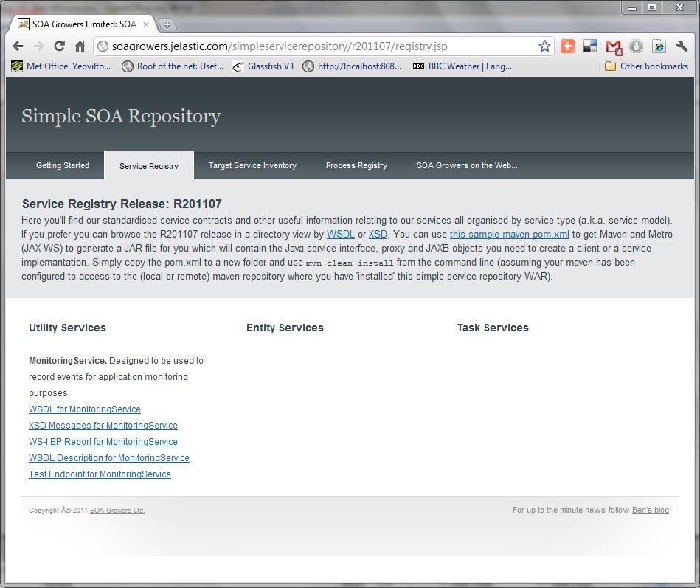700x588 pixels.
Task: Reload the current page
Action: [x=59, y=45]
